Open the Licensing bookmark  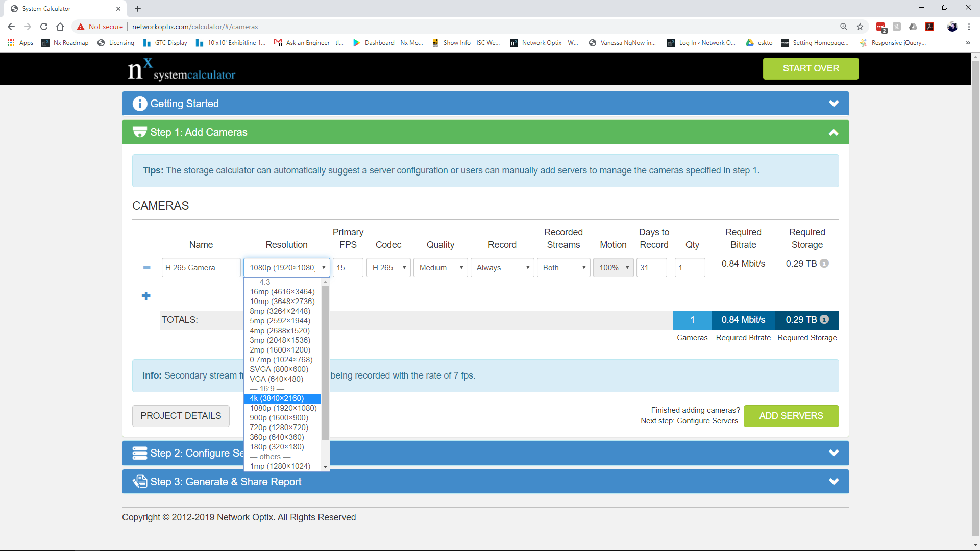tap(116, 43)
